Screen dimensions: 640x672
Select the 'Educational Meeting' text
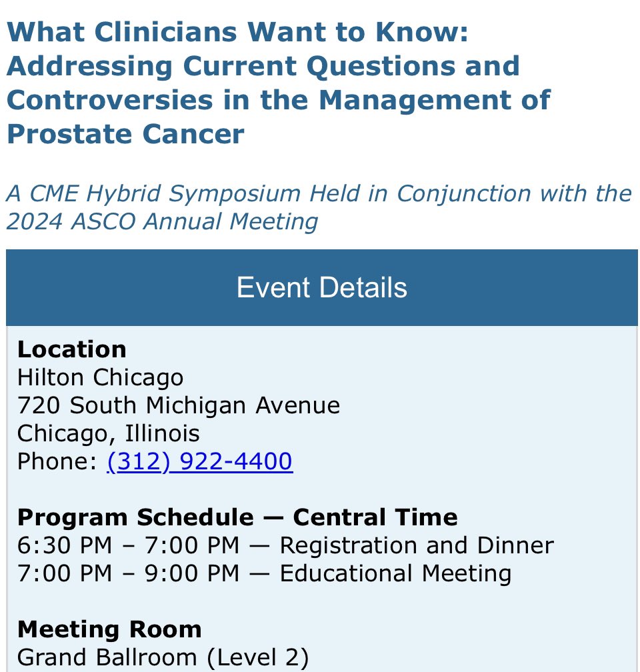(395, 573)
